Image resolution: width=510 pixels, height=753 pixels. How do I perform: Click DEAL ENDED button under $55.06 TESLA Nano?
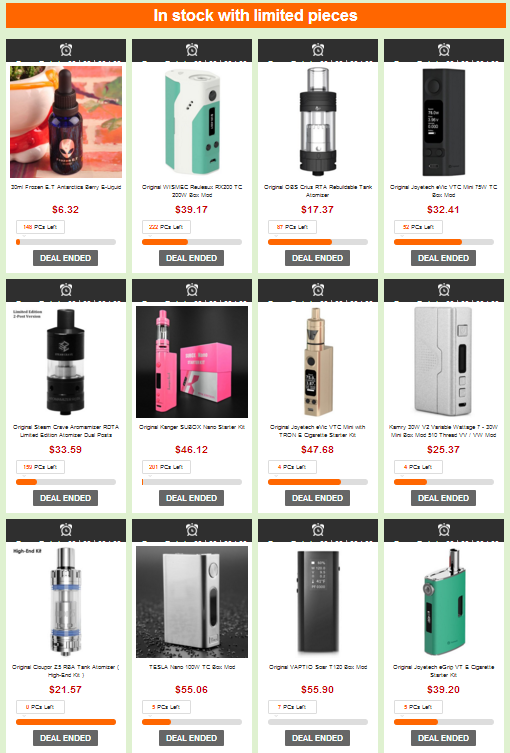(192, 738)
